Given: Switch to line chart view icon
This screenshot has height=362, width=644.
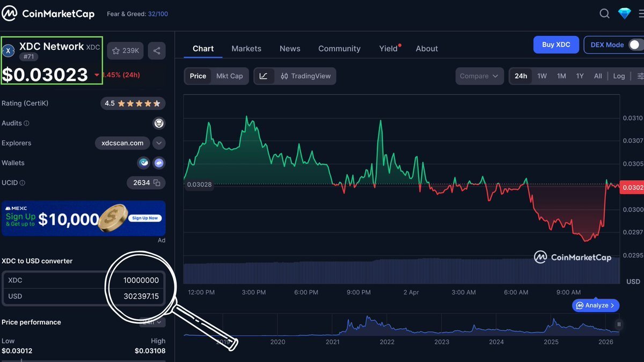Looking at the screenshot, I should 264,76.
